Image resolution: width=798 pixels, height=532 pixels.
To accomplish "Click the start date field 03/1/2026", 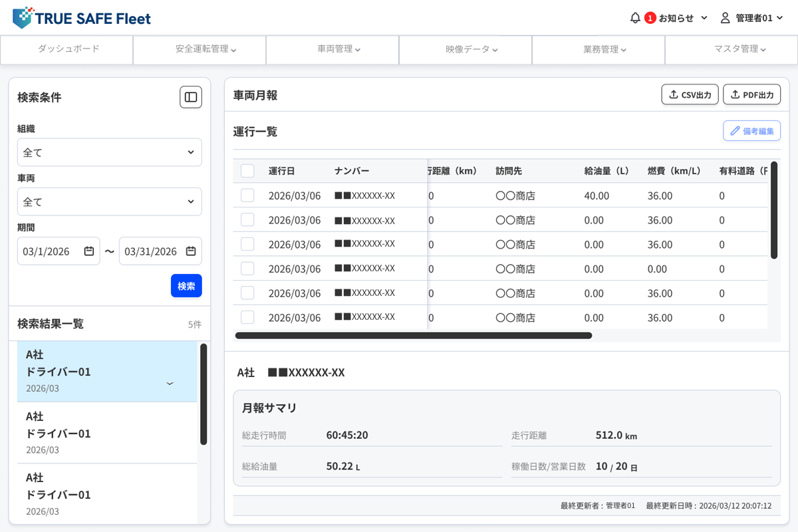I will click(59, 251).
